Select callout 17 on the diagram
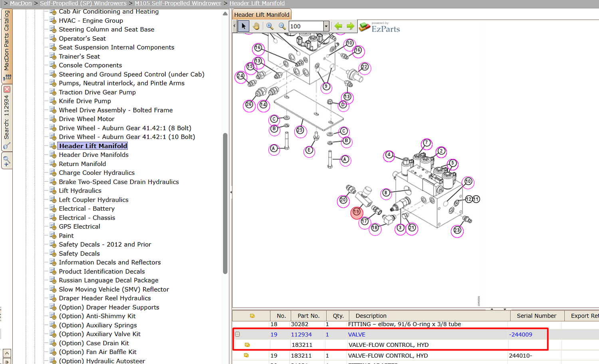The width and height of the screenshot is (599, 364). point(365,222)
